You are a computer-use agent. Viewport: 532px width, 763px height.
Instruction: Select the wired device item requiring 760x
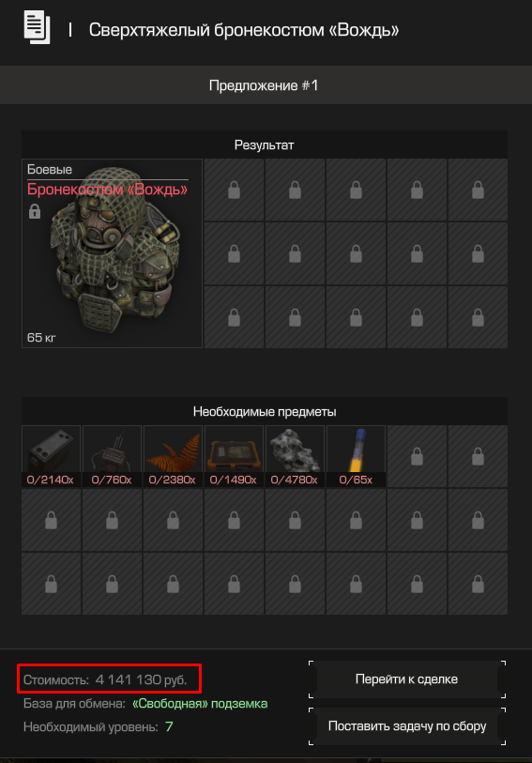tap(112, 456)
